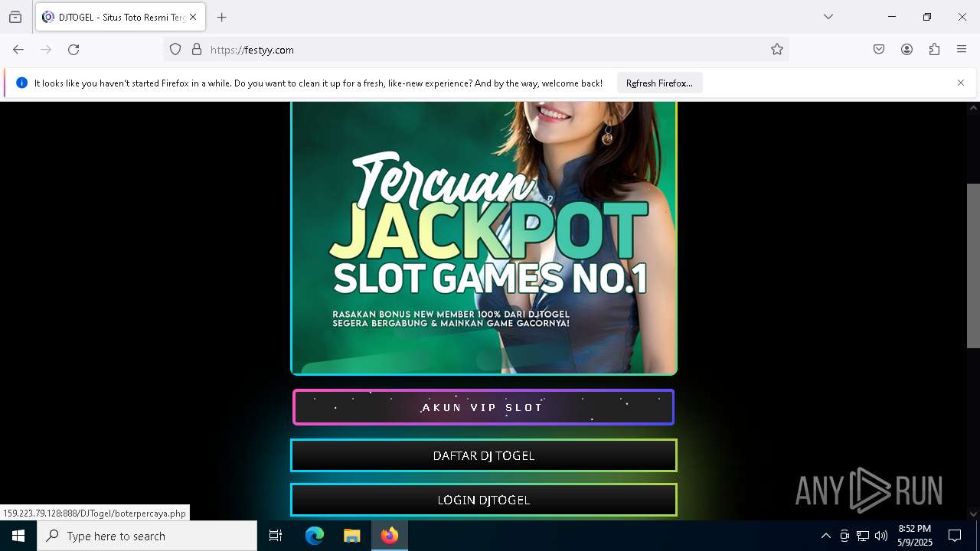Go back to previous page
Viewport: 980px width, 551px height.
click(x=18, y=50)
